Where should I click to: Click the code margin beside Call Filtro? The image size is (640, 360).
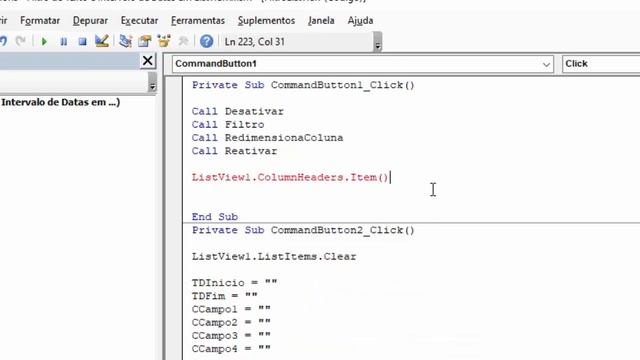click(174, 124)
